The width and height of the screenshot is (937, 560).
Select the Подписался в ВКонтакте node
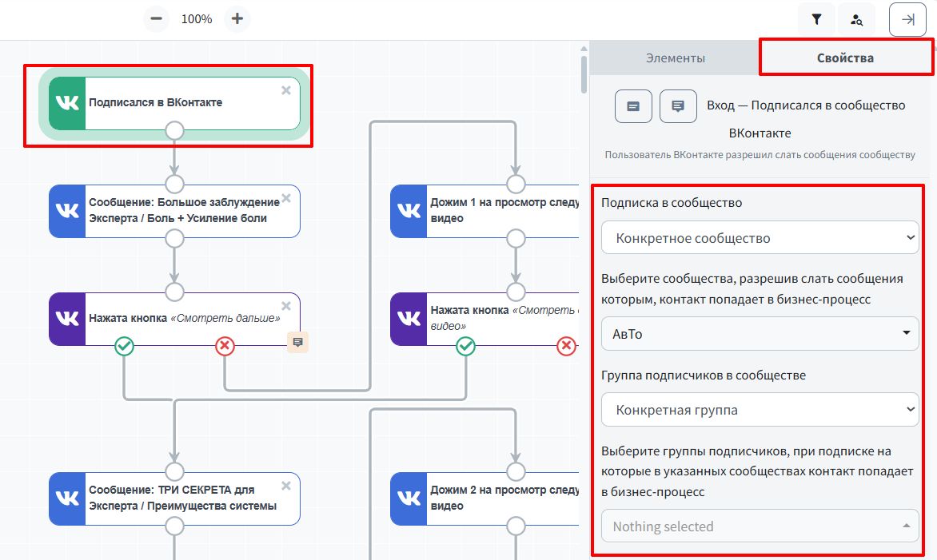pyautogui.click(x=174, y=103)
